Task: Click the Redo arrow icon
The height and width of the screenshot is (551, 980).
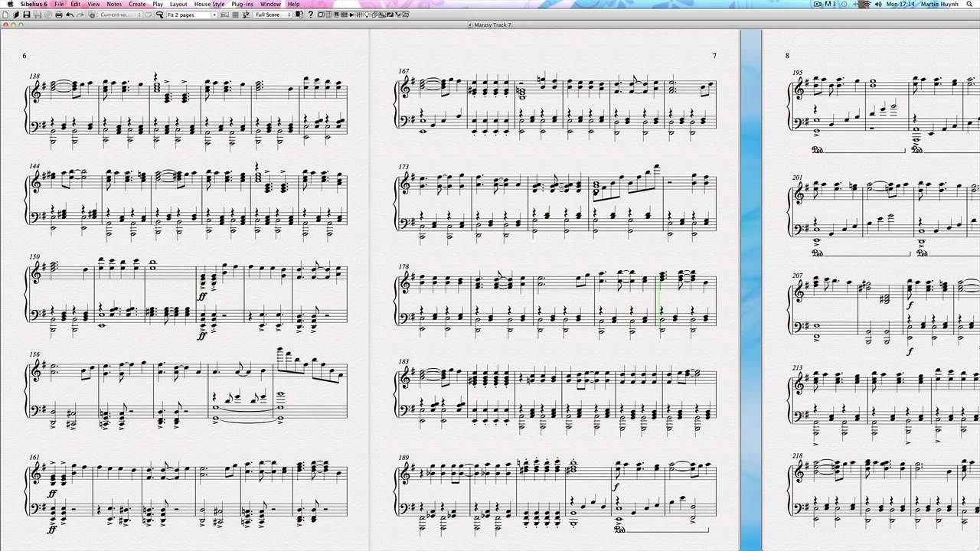Action: 80,15
